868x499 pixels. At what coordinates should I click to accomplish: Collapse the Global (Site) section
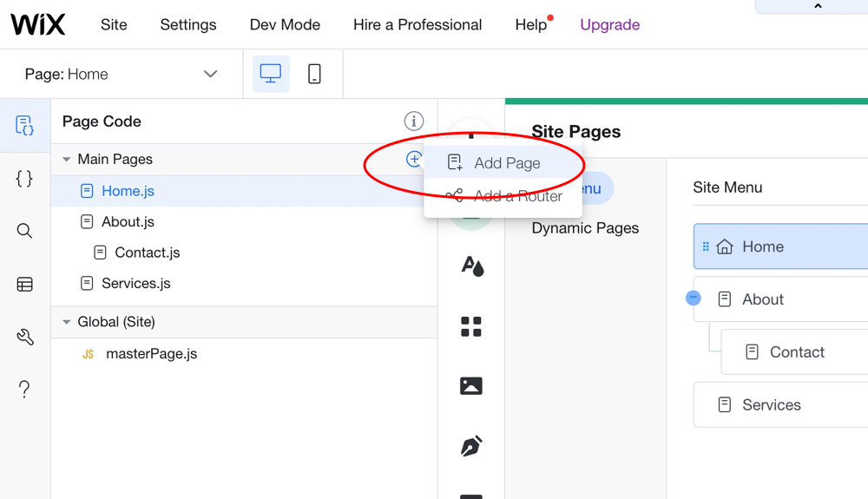pyautogui.click(x=67, y=322)
